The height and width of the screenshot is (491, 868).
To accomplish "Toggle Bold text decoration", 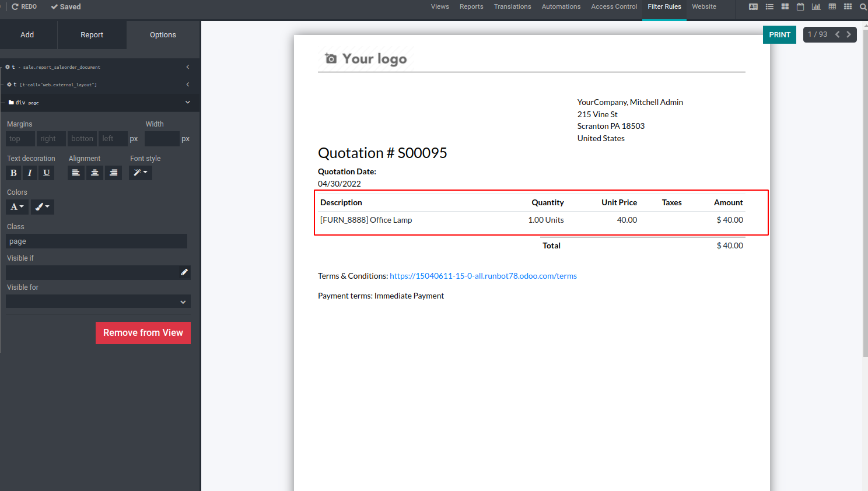I will click(13, 173).
